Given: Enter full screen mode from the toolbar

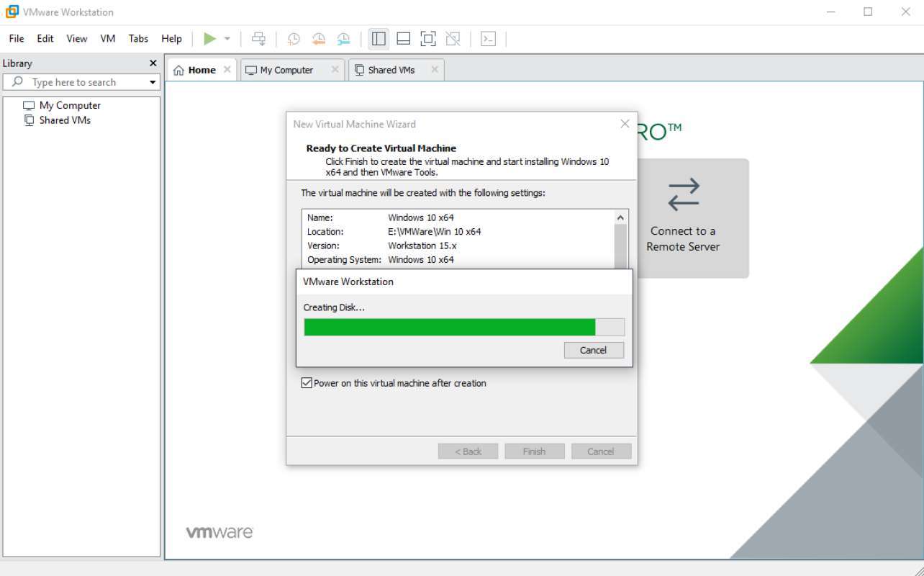Looking at the screenshot, I should pyautogui.click(x=427, y=38).
